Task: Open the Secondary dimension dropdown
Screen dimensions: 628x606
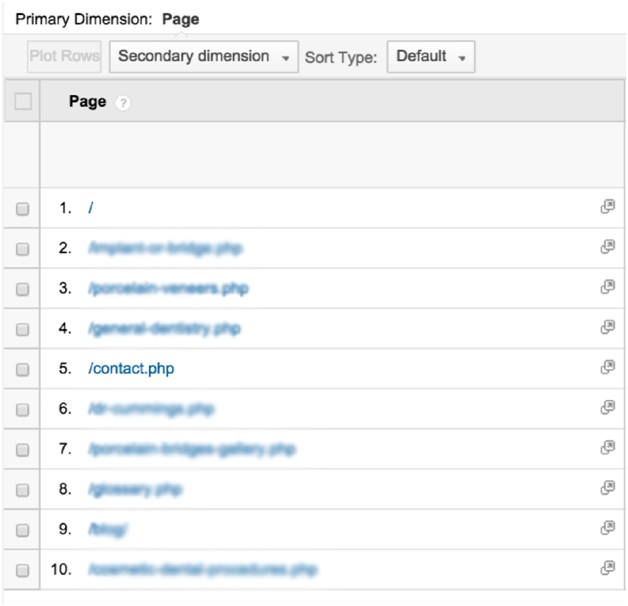Action: coord(204,57)
